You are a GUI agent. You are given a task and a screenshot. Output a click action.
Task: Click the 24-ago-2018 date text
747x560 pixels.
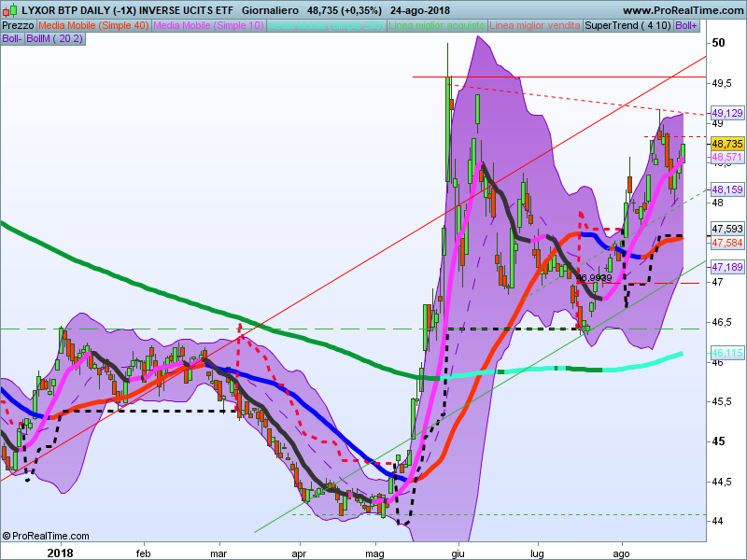pos(421,10)
